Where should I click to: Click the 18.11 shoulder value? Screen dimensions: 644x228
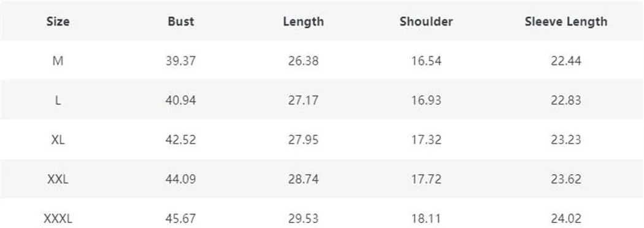pyautogui.click(x=426, y=218)
